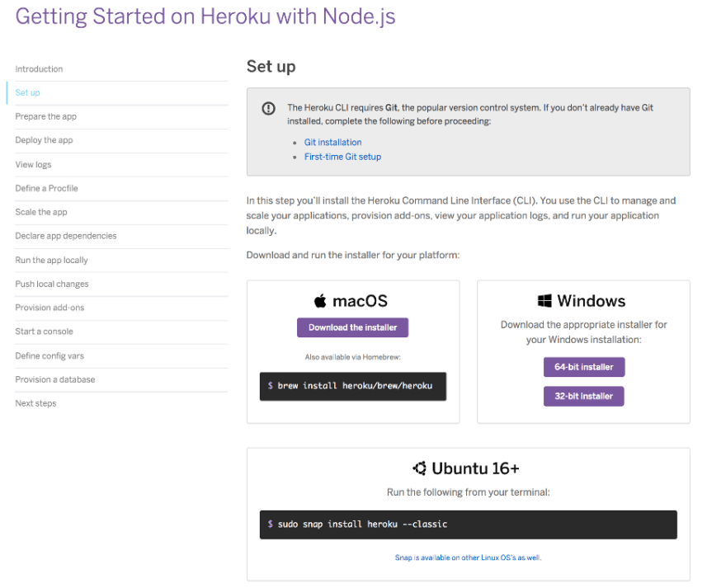The height and width of the screenshot is (588, 726).
Task: Click the brew install command block
Action: [353, 386]
